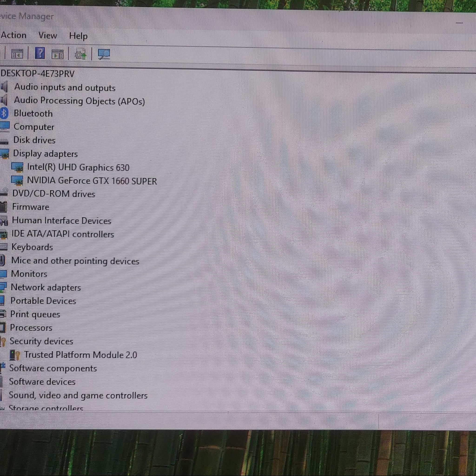Click the Audio inputs and outputs speaker icon
The image size is (476, 476).
point(4,86)
